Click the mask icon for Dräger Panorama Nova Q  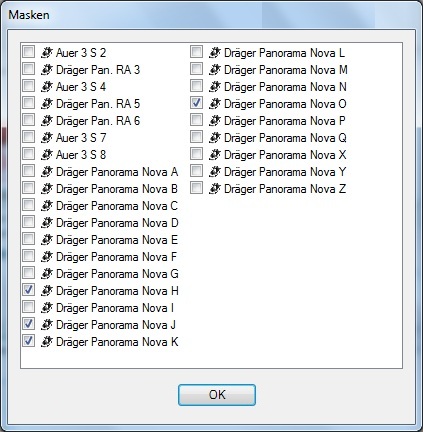click(215, 138)
